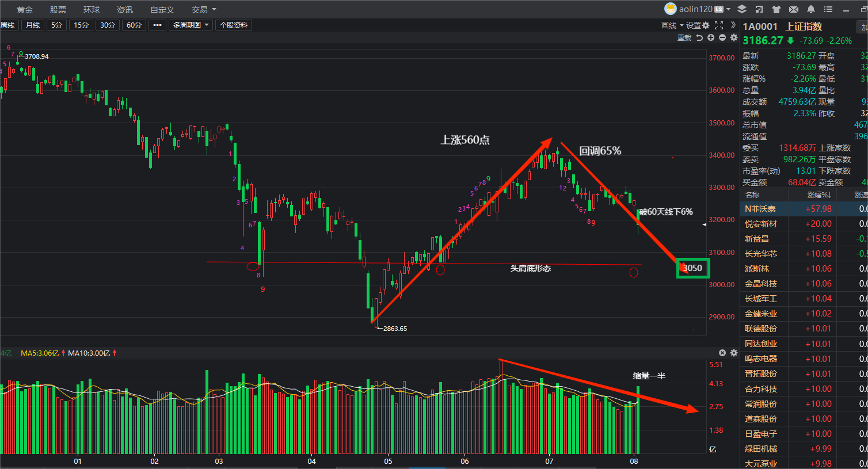This screenshot has width=868, height=469.
Task: Open the main chart gear below 设置
Action: click(734, 37)
